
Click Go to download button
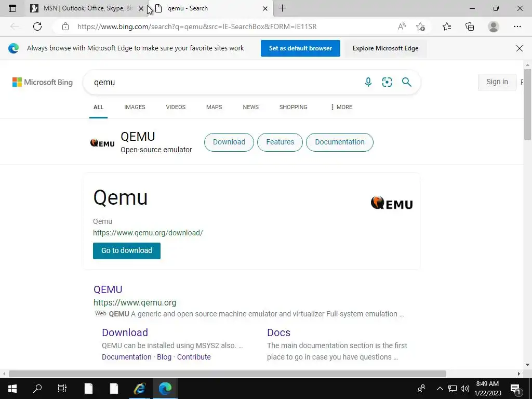(127, 251)
